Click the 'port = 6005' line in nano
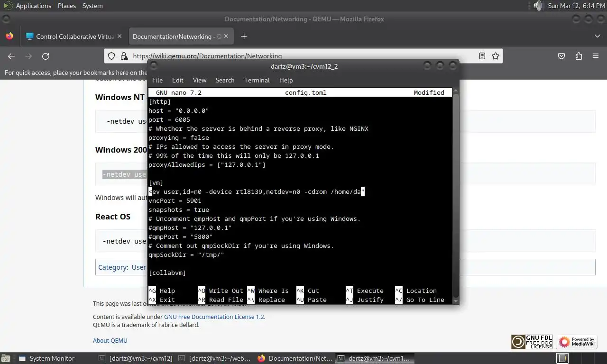Screen dimensions: 607x364 [x=169, y=119]
